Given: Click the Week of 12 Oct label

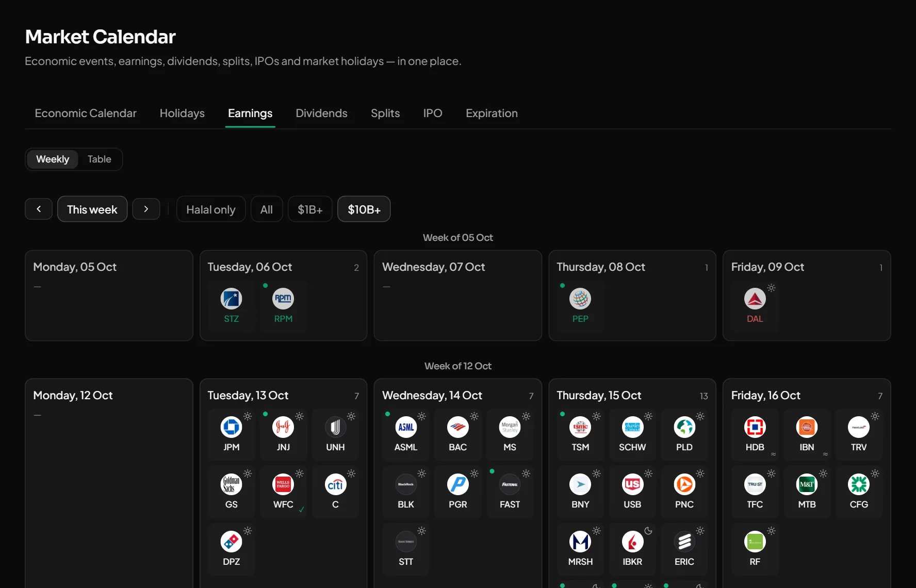Looking at the screenshot, I should point(458,366).
